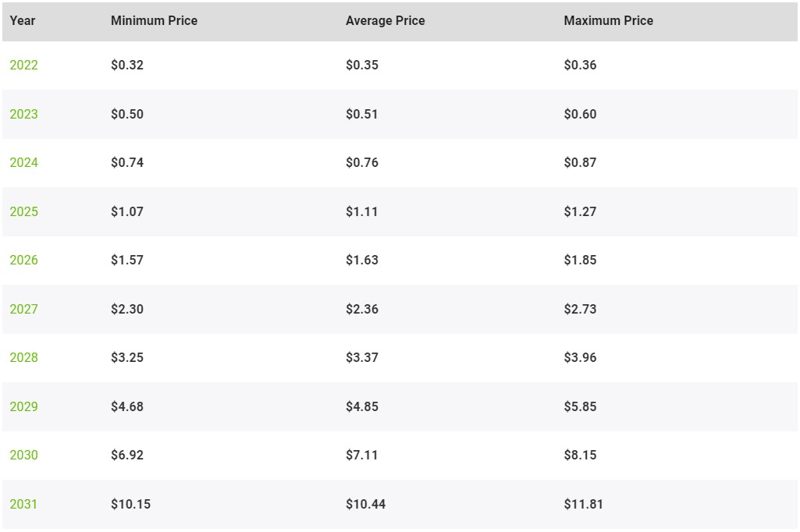Image resolution: width=800 pixels, height=532 pixels.
Task: Select the $0.32 minimum price cell
Action: tap(127, 65)
